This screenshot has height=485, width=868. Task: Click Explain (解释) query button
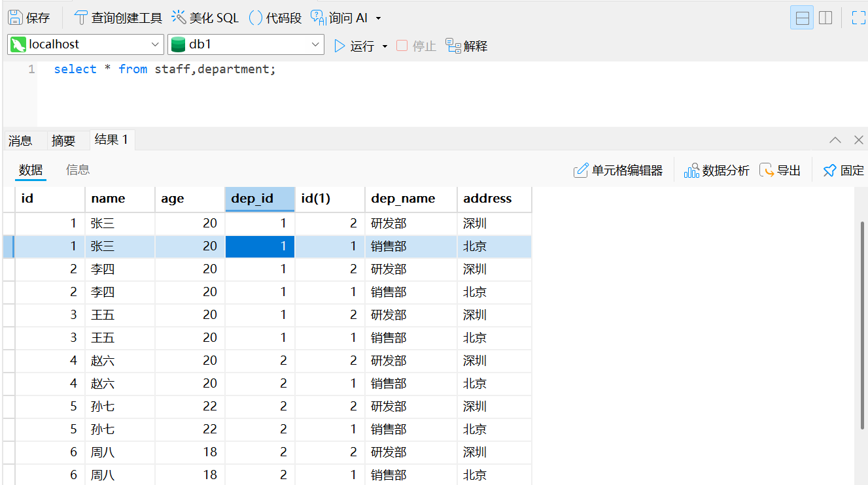tap(466, 46)
